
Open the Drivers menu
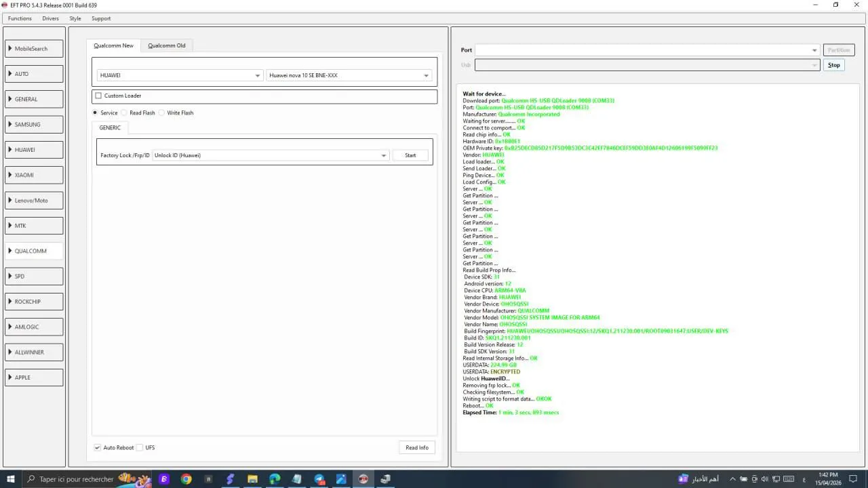point(50,18)
